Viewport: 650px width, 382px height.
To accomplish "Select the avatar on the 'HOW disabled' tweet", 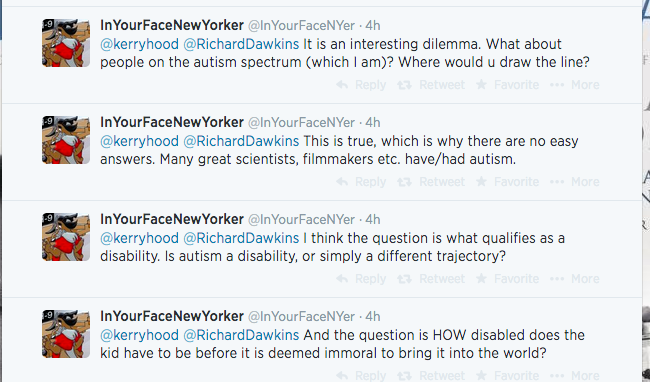I will coord(66,334).
